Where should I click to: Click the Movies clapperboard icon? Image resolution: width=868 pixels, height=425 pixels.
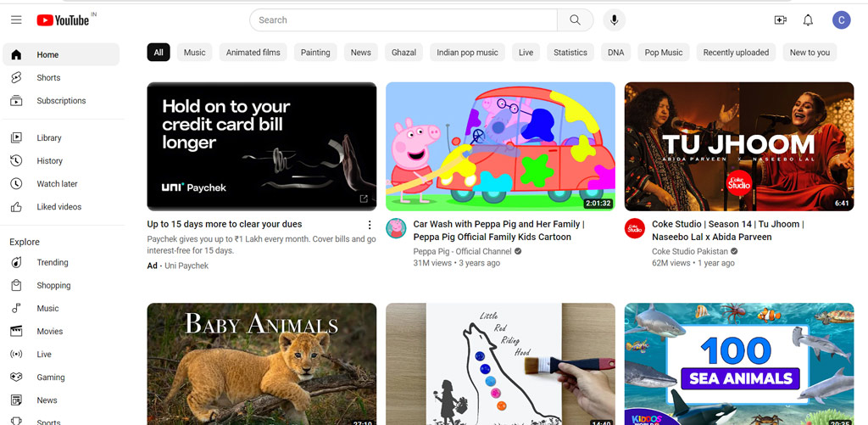tap(16, 332)
